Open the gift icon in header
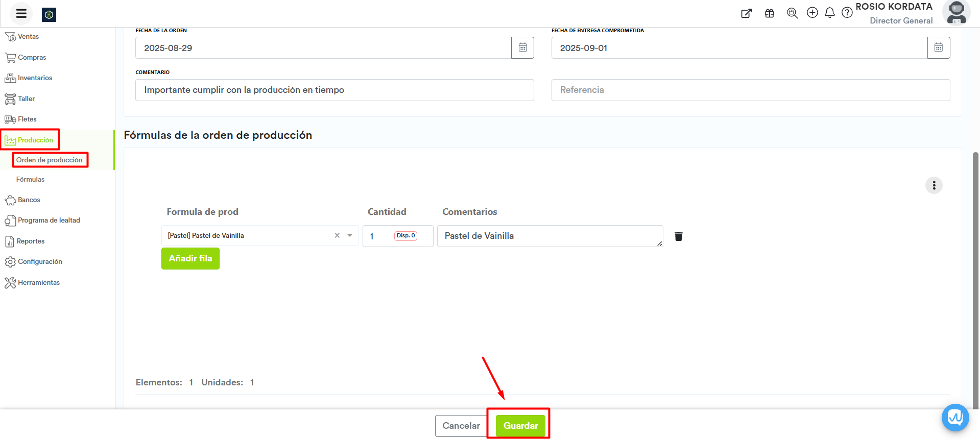Viewport: 980px width, 440px height. pyautogui.click(x=770, y=13)
